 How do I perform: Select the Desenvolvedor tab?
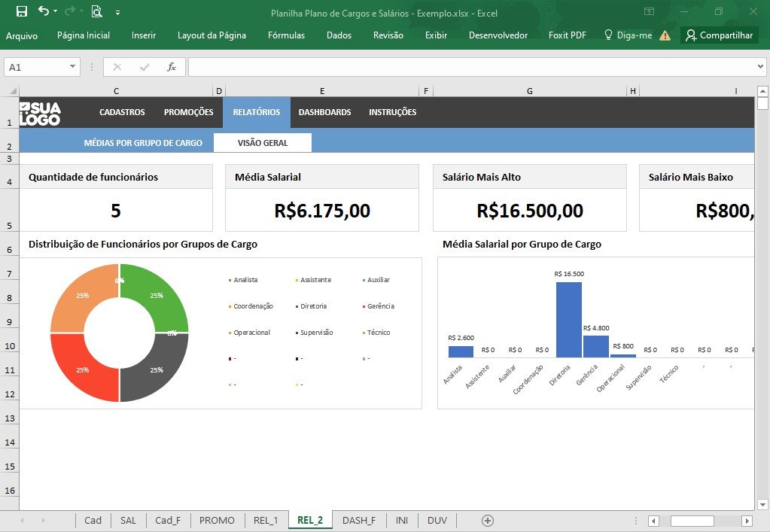click(498, 35)
